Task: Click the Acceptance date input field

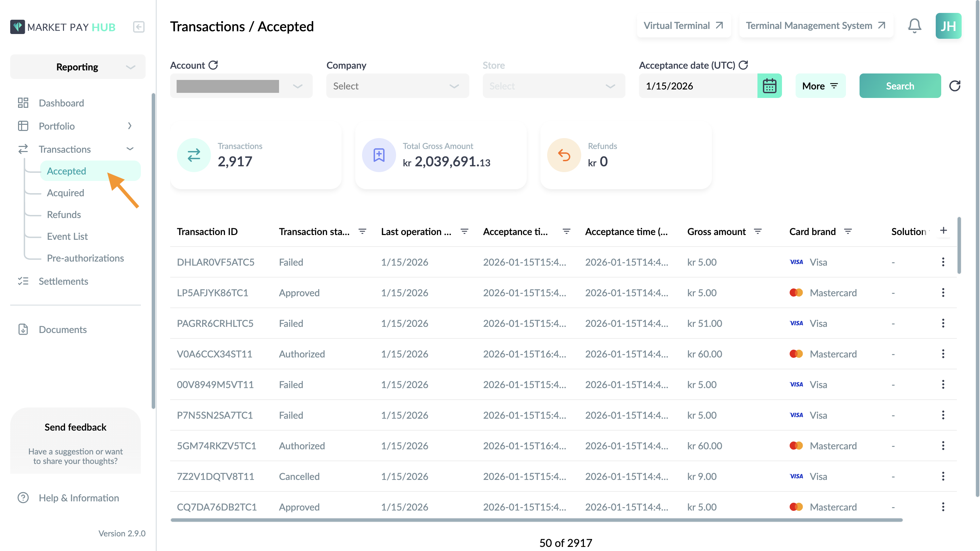Action: [698, 86]
